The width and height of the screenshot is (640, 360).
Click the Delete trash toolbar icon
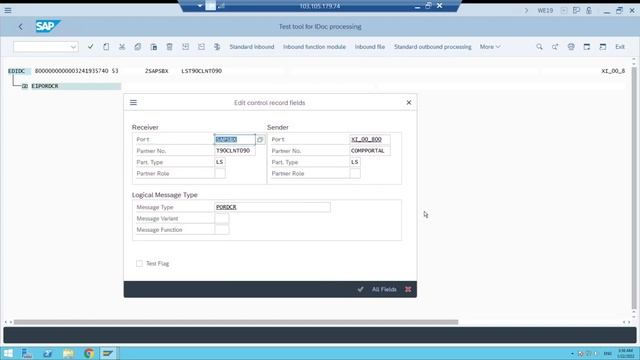[169, 47]
